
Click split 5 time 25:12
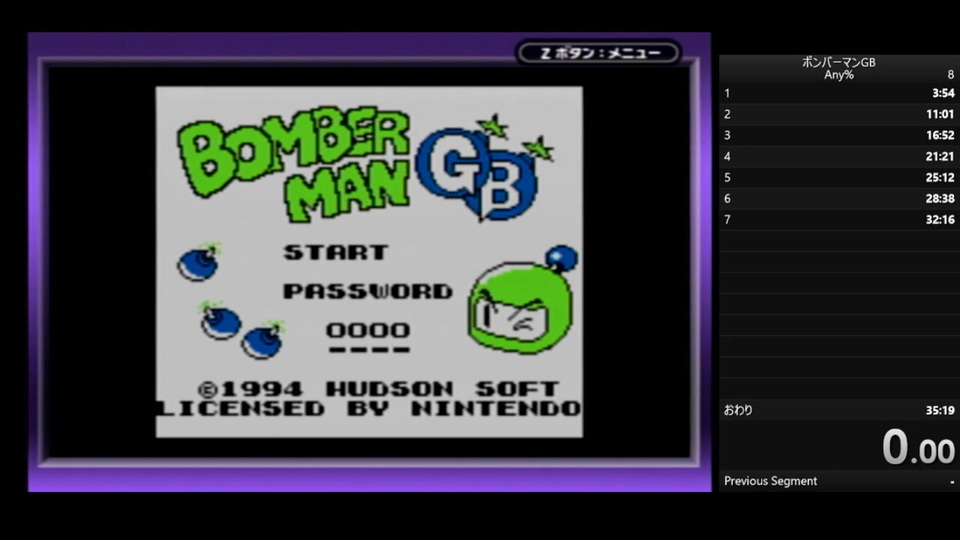(x=940, y=178)
